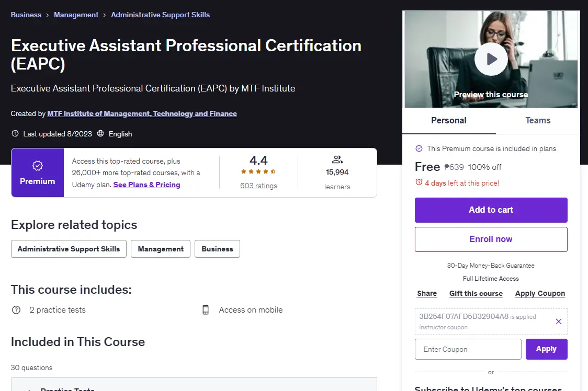Screen dimensions: 588x391
Task: Open the Business breadcrumb link
Action: [x=26, y=15]
